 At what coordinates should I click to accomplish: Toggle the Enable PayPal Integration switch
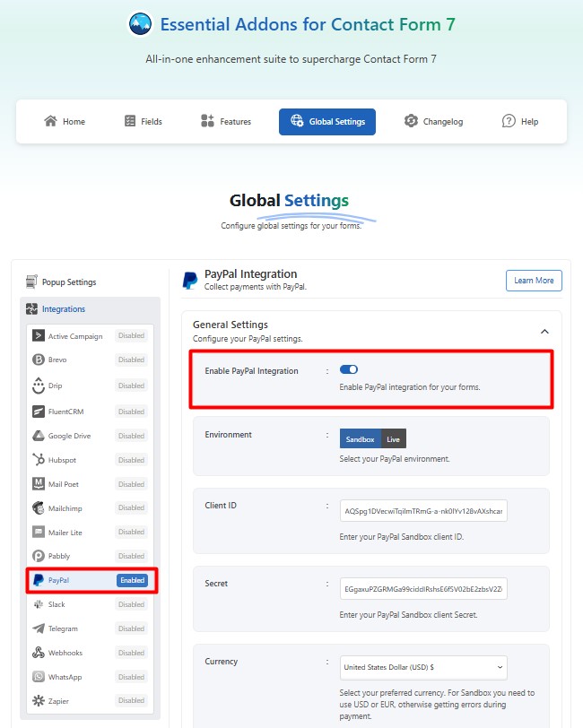tap(349, 369)
